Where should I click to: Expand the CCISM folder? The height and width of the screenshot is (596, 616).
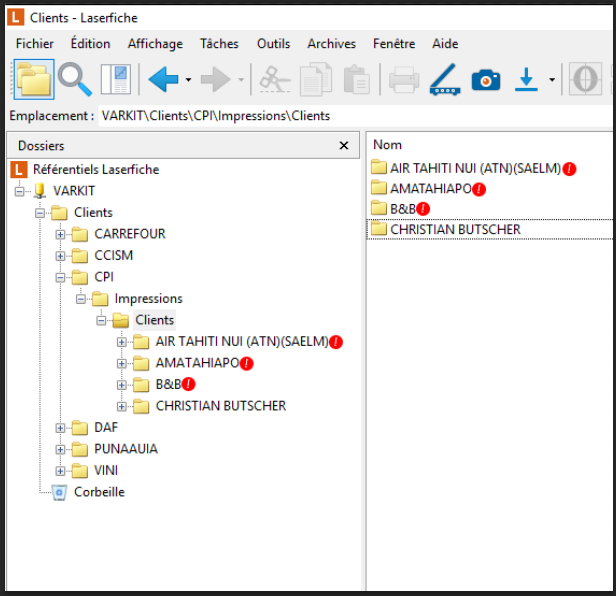coord(60,256)
